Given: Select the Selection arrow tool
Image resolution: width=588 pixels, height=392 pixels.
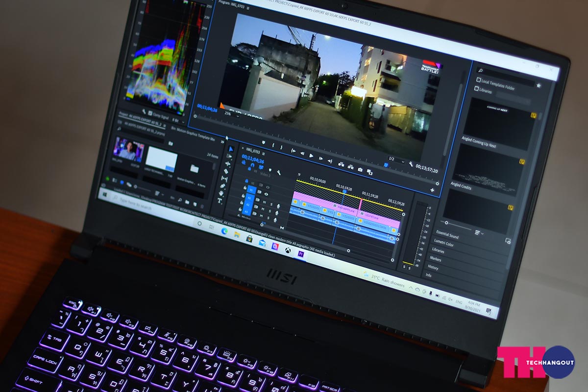Looking at the screenshot, I should click(x=231, y=149).
